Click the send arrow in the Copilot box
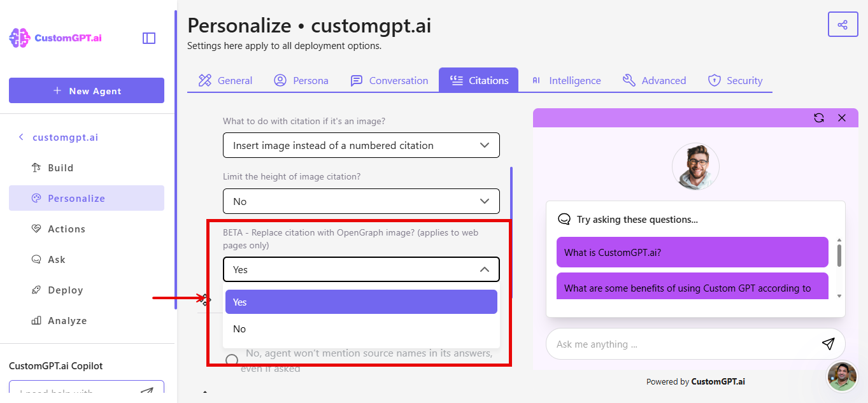The image size is (868, 403). pyautogui.click(x=147, y=390)
